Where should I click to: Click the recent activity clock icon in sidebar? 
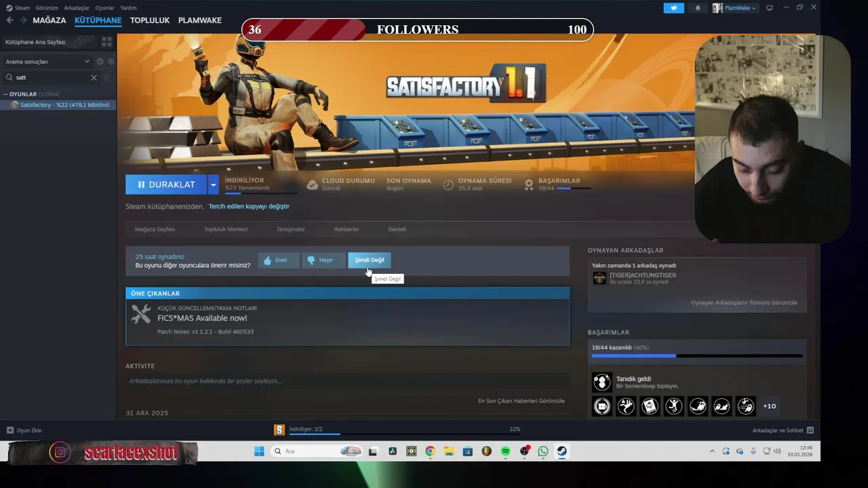pos(100,62)
